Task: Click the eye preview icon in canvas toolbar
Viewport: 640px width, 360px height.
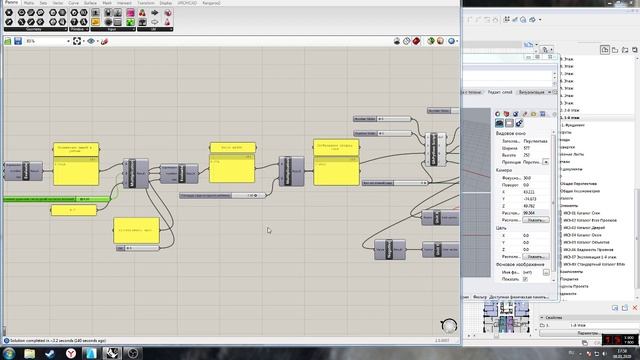Action: 91,41
